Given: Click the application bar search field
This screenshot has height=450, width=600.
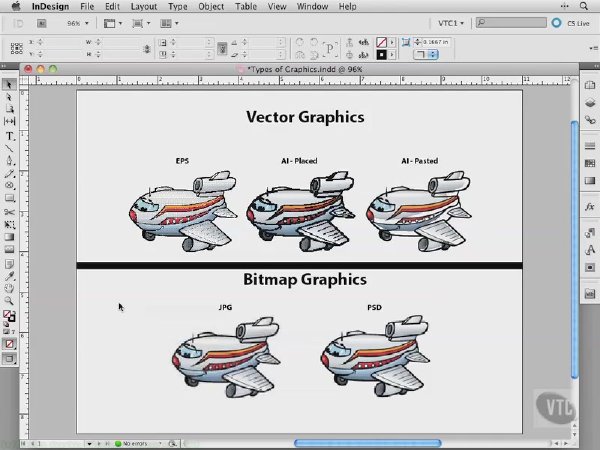Looking at the screenshot, I should coord(511,23).
